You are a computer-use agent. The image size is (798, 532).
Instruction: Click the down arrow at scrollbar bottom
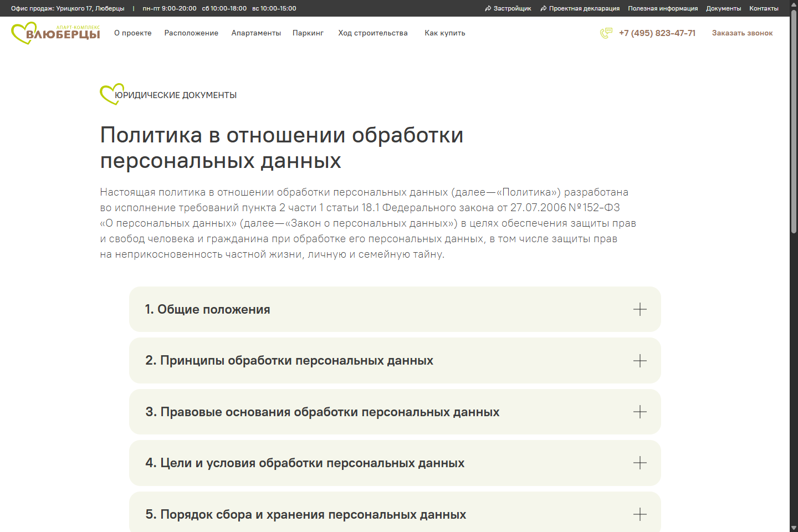click(794, 528)
